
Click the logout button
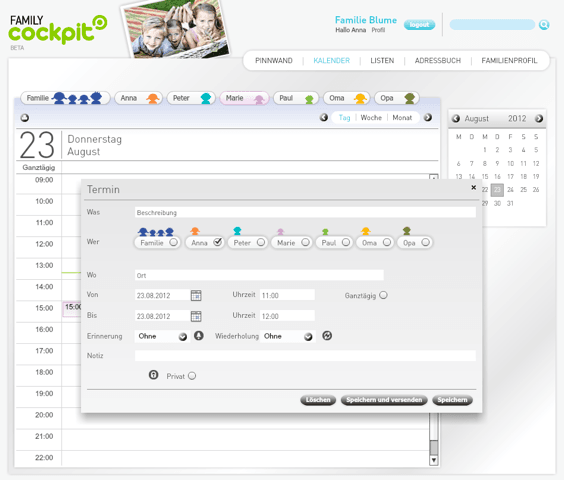(x=419, y=24)
